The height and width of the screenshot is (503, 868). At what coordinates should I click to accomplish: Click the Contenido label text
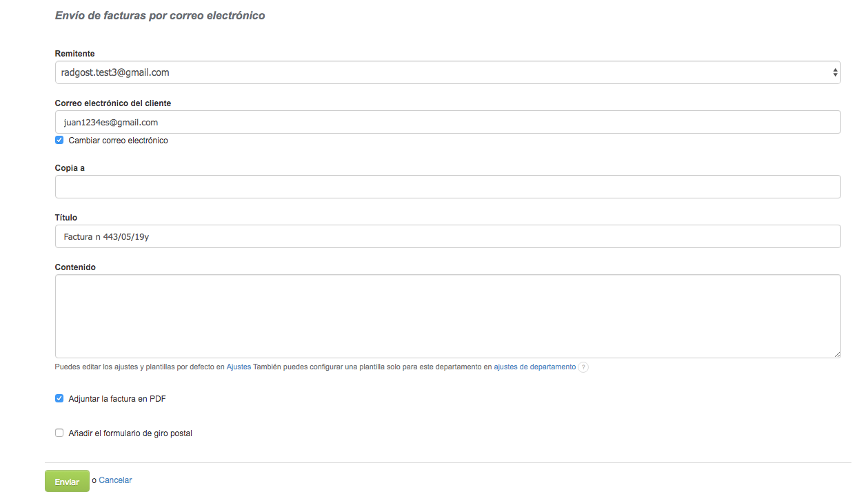click(75, 267)
